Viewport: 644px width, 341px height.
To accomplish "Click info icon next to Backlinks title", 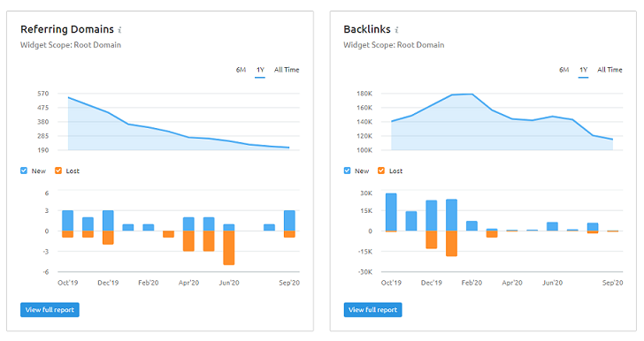I will pyautogui.click(x=396, y=30).
